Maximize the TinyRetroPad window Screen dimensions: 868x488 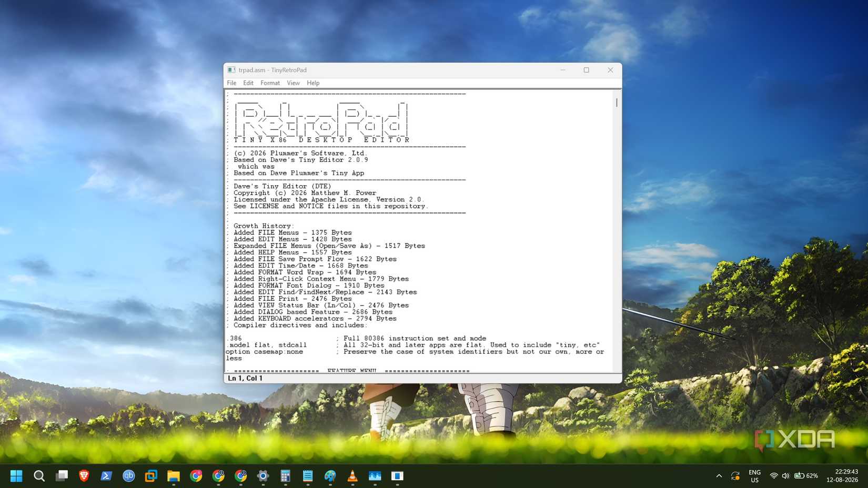click(x=587, y=70)
